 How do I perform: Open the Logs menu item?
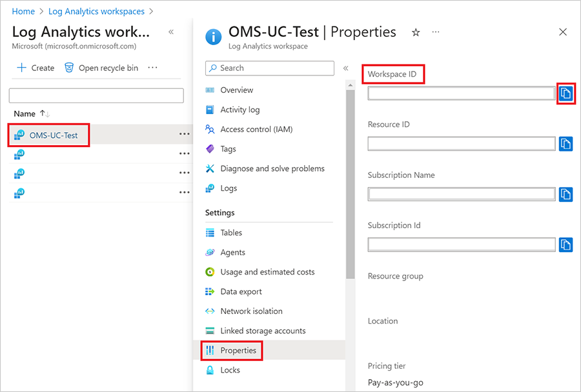(229, 188)
